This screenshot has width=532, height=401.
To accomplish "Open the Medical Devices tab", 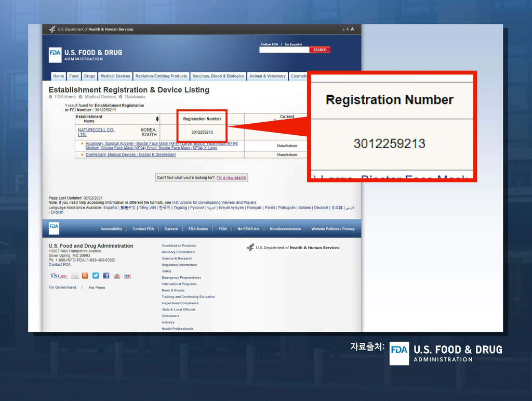I will (115, 76).
